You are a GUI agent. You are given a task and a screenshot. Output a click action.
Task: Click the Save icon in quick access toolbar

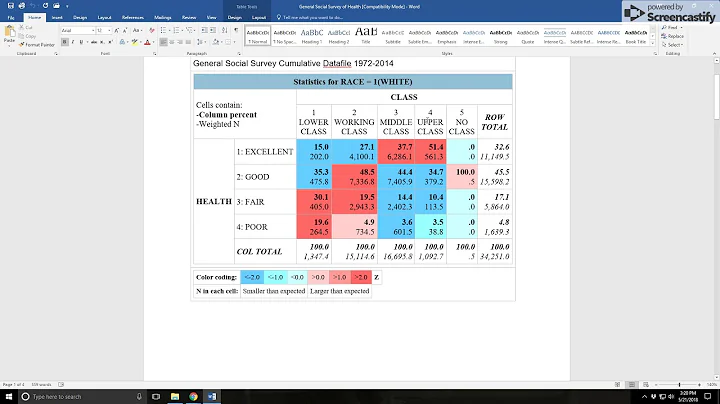(11, 6)
